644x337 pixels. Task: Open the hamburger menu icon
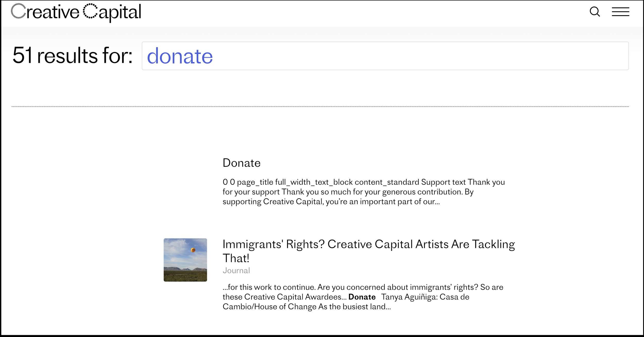click(620, 12)
